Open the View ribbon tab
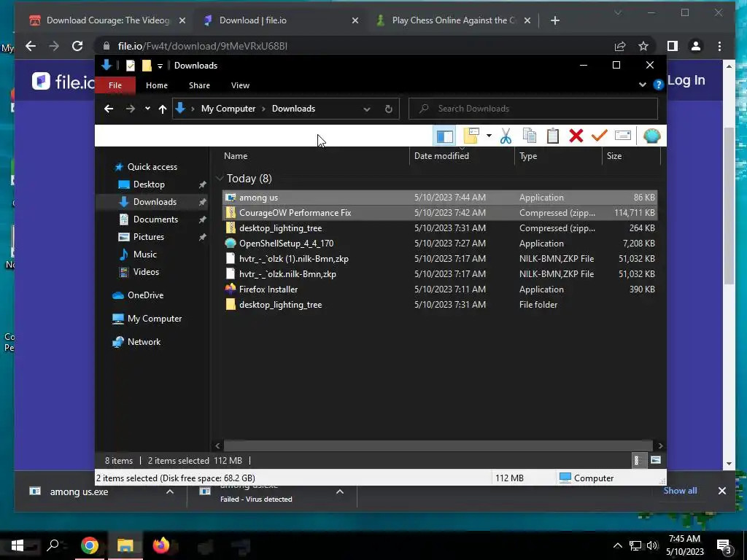747x560 pixels. pyautogui.click(x=240, y=85)
